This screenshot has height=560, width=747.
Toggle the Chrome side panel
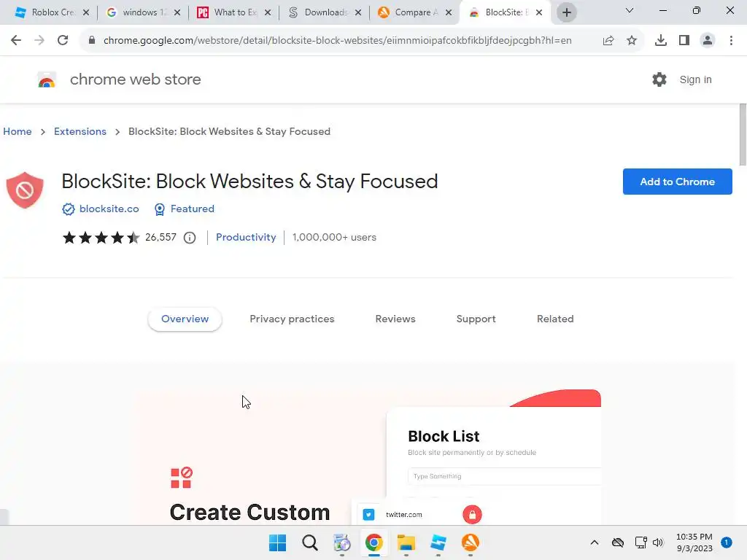point(684,41)
